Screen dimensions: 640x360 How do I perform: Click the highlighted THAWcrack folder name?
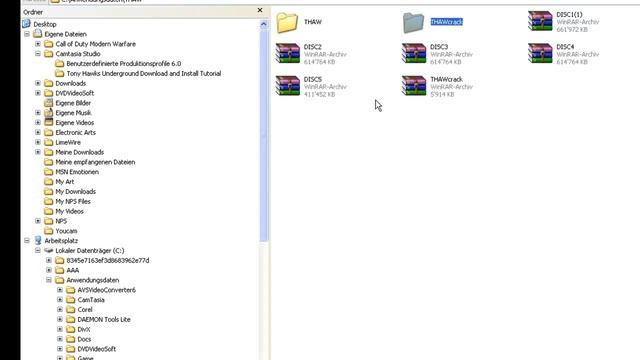447,22
